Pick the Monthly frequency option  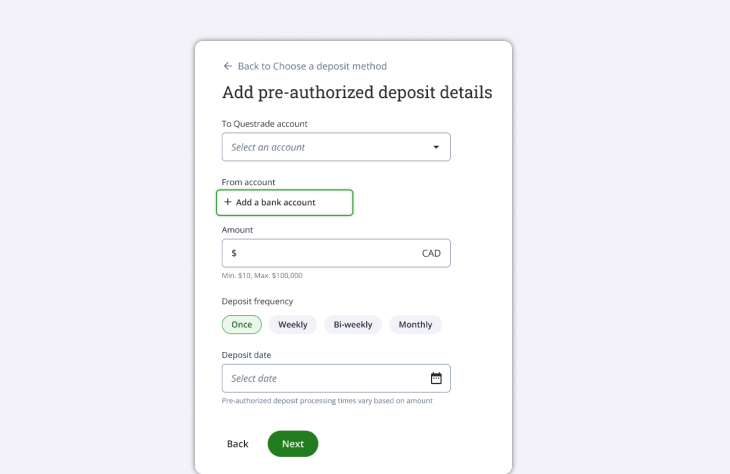tap(415, 324)
